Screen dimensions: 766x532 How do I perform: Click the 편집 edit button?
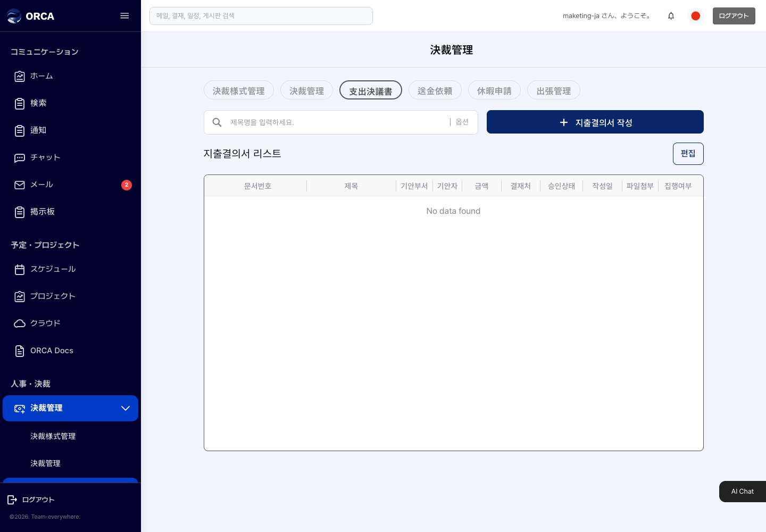[688, 154]
